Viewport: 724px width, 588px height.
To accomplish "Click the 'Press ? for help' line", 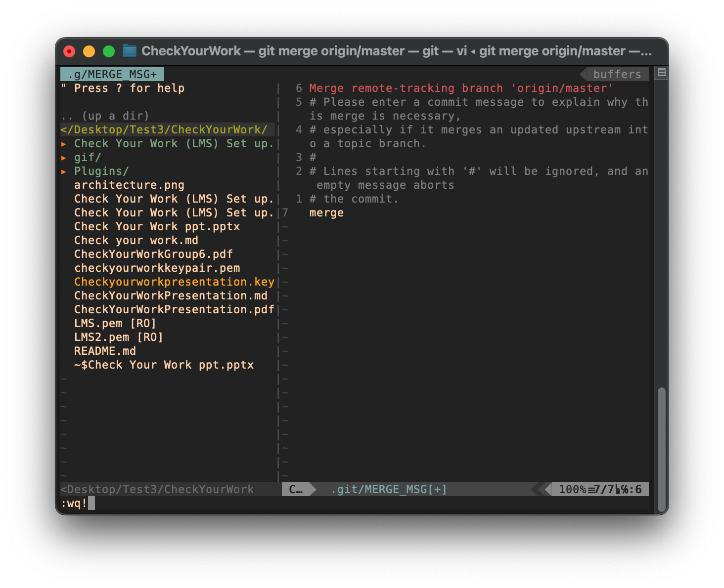I will click(x=123, y=88).
